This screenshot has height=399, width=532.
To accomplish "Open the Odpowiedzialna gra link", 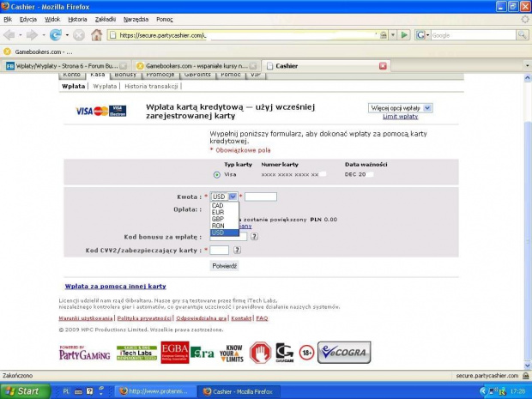I will pyautogui.click(x=201, y=318).
